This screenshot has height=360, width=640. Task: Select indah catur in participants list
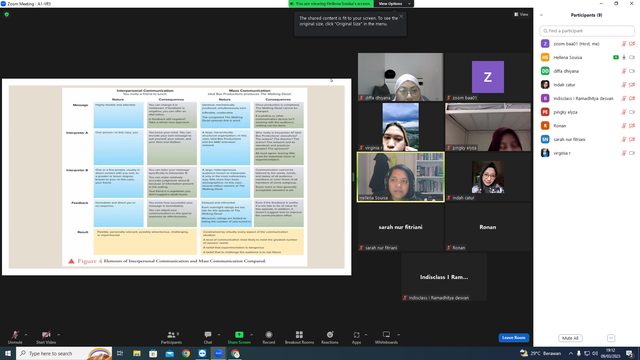[587, 84]
